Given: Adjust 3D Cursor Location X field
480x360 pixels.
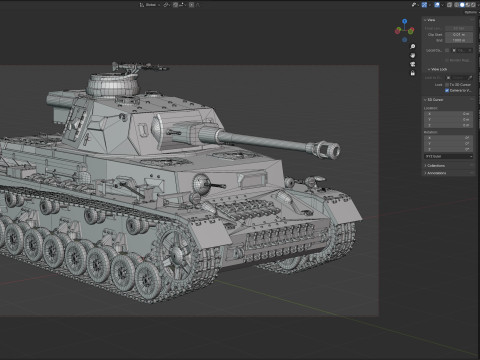Looking at the screenshot, I should pos(449,114).
